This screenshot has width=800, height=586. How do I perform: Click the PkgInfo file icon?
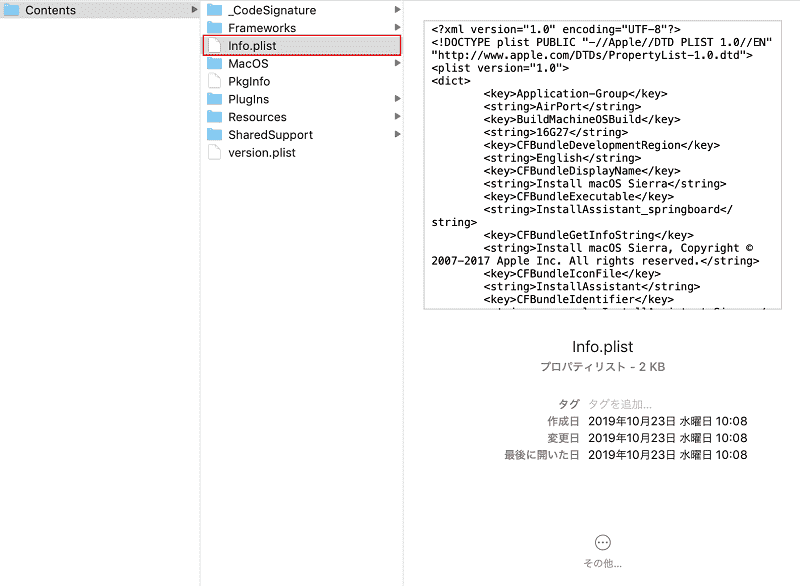(215, 81)
